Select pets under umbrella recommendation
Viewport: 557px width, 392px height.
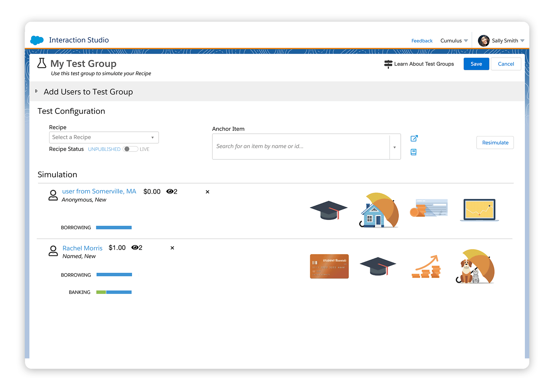tap(475, 266)
